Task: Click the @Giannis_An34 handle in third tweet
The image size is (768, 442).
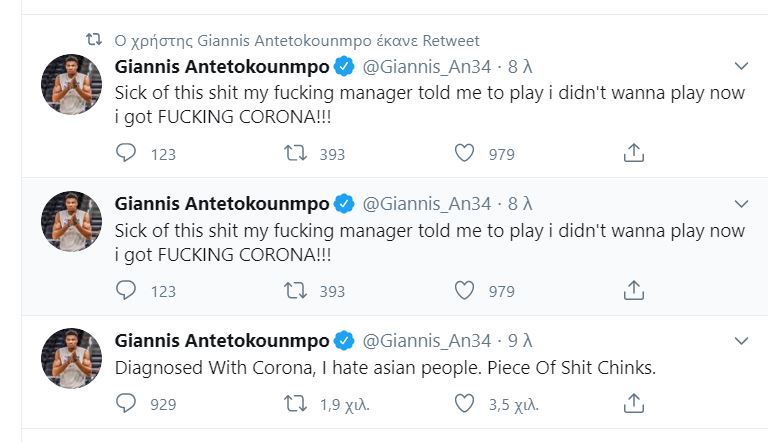Action: (426, 340)
